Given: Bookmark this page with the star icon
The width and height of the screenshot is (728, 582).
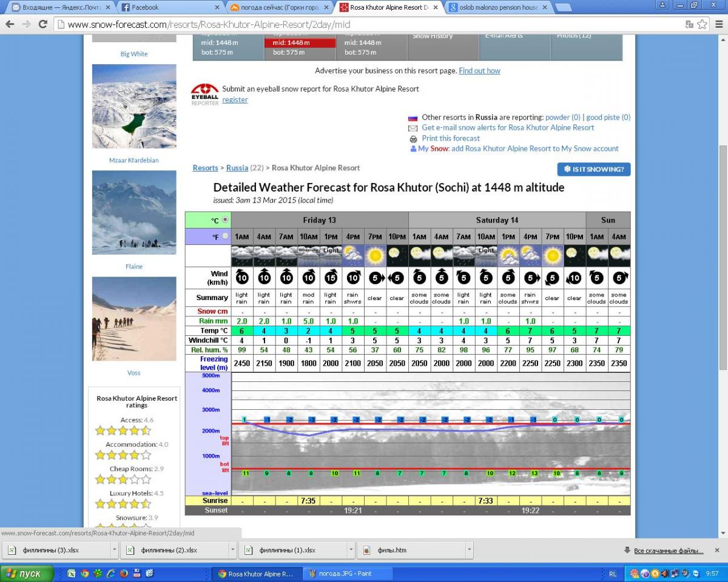Looking at the screenshot, I should tap(702, 24).
